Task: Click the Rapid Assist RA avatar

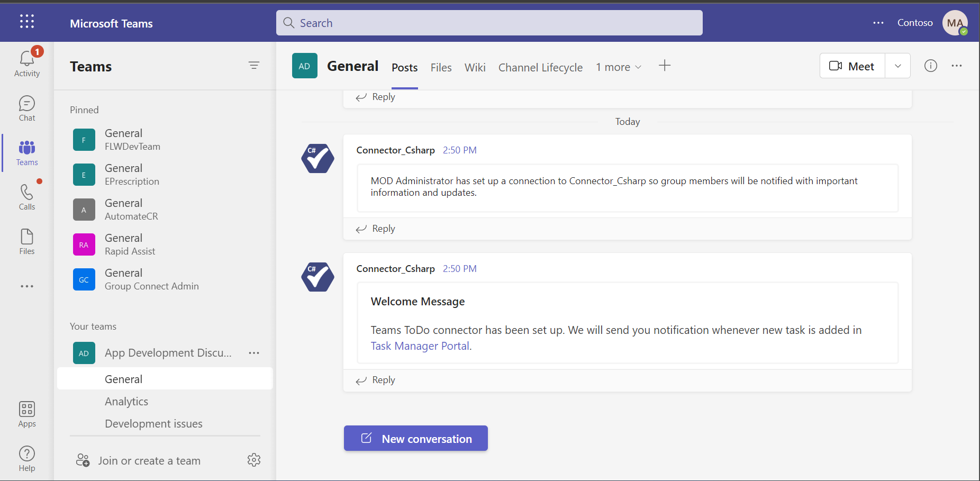Action: 84,244
